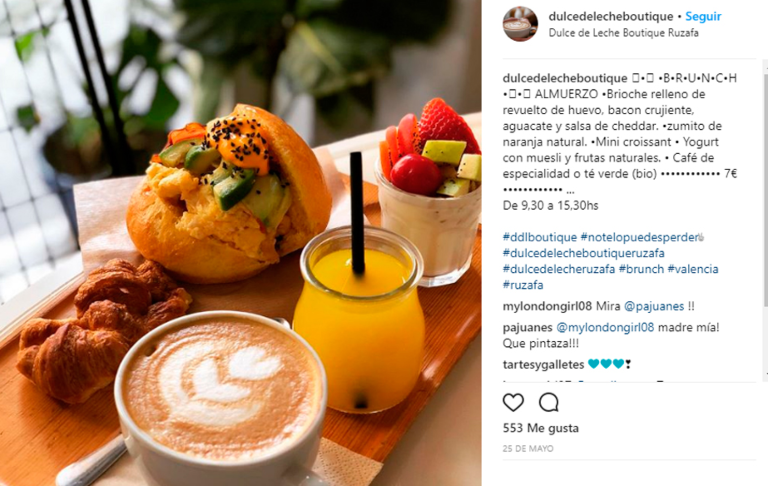Screen dimensions: 768x486
Task: Open commenter tartesygalletes profile
Action: coord(544,364)
